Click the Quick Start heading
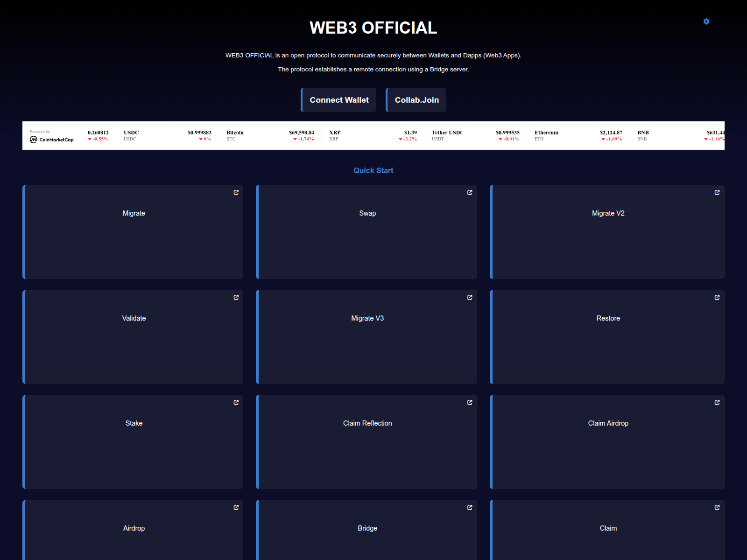The image size is (747, 560). click(373, 170)
